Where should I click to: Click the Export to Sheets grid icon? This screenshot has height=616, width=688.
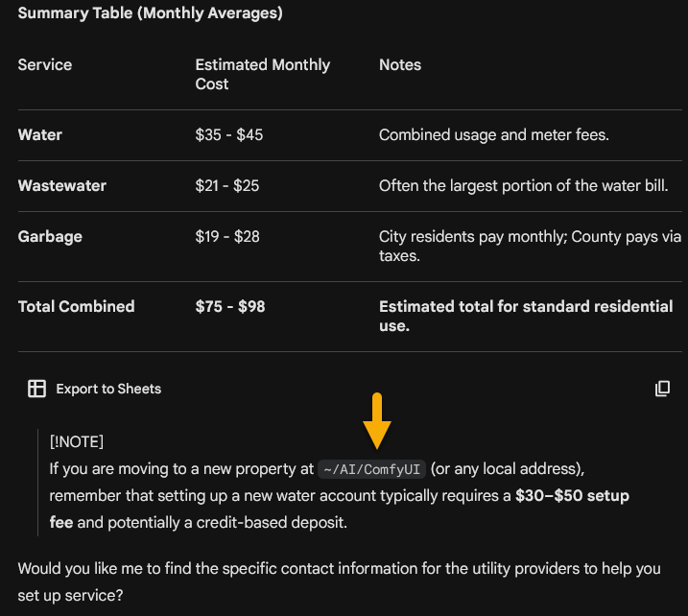click(x=36, y=389)
